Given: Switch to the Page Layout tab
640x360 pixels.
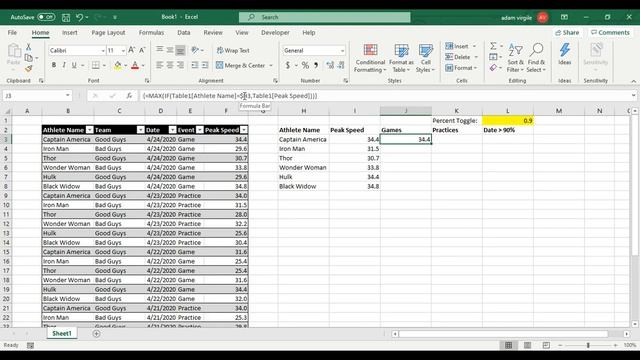Looking at the screenshot, I should [108, 33].
